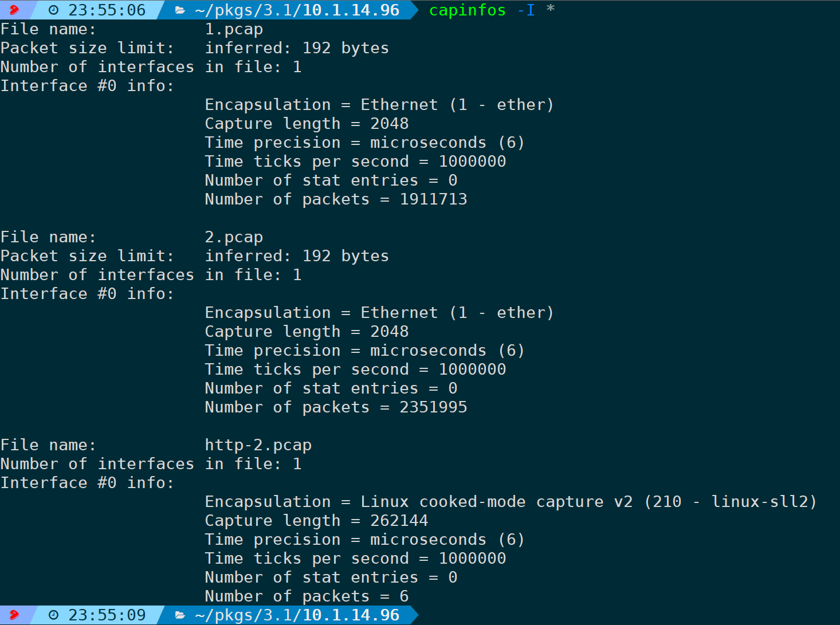Click the http-2.pcap file name
Image resolution: width=840 pixels, height=625 pixels.
click(x=258, y=445)
